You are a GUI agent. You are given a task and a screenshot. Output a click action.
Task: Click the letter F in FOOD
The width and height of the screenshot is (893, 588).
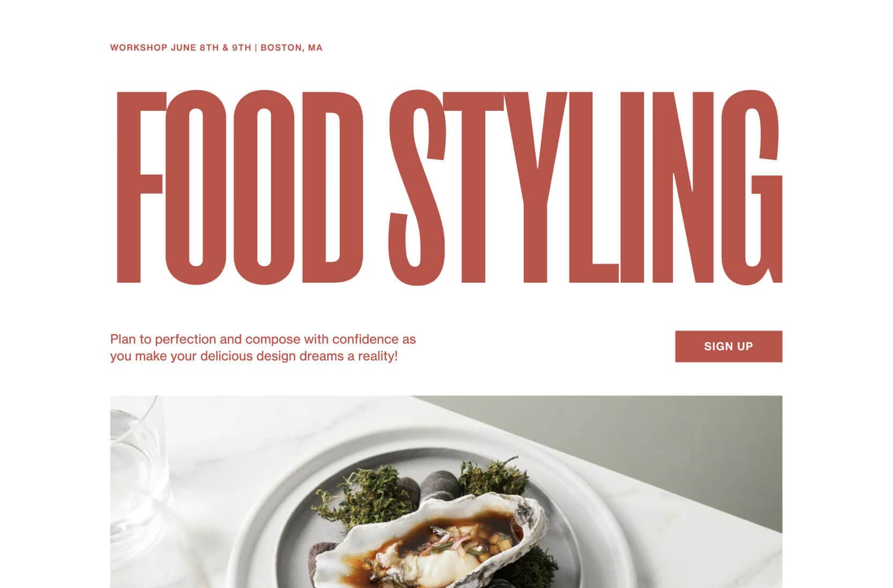[x=139, y=187]
